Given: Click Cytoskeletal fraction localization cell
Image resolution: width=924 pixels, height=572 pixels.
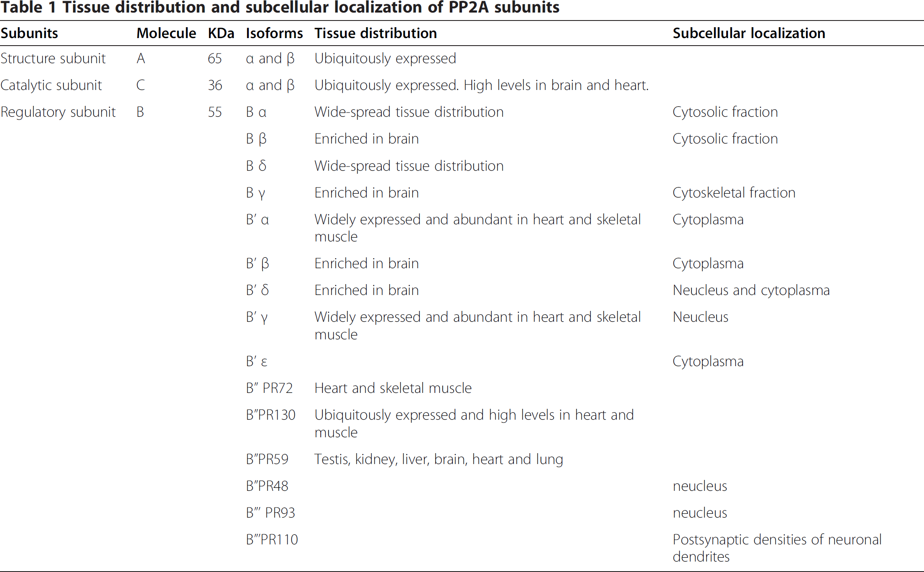Looking at the screenshot, I should pyautogui.click(x=734, y=192).
